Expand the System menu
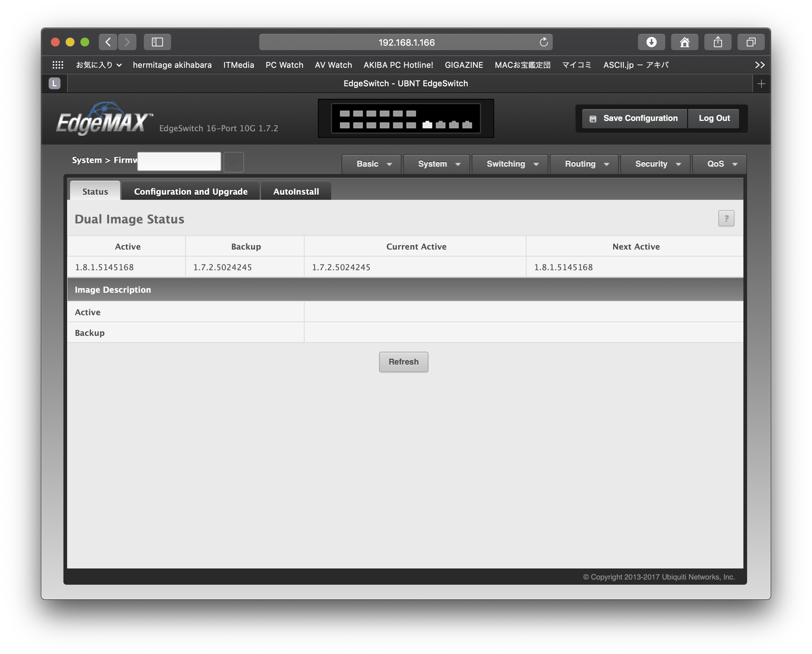 pos(436,164)
